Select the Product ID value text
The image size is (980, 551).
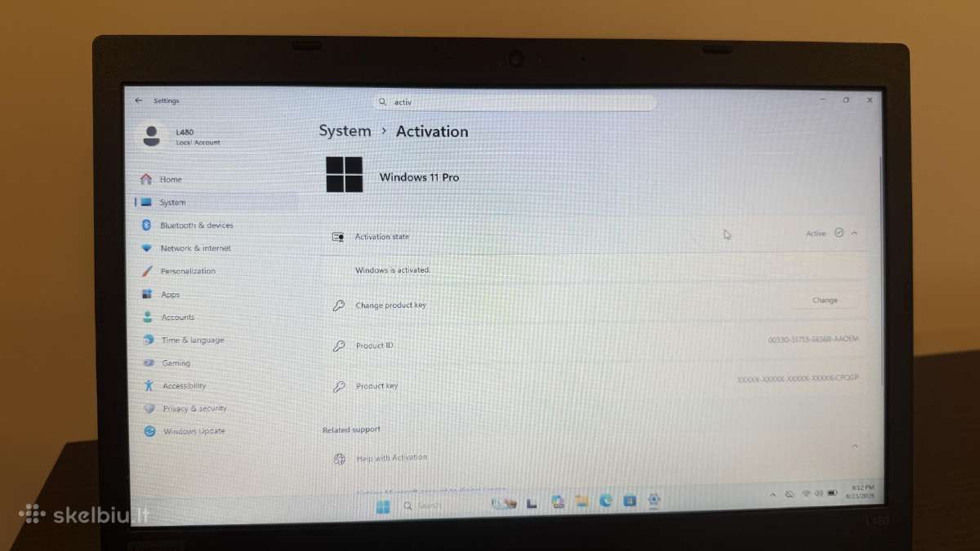(813, 339)
